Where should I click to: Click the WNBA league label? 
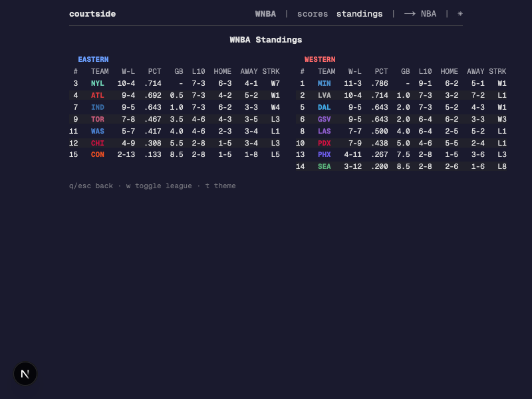point(265,14)
